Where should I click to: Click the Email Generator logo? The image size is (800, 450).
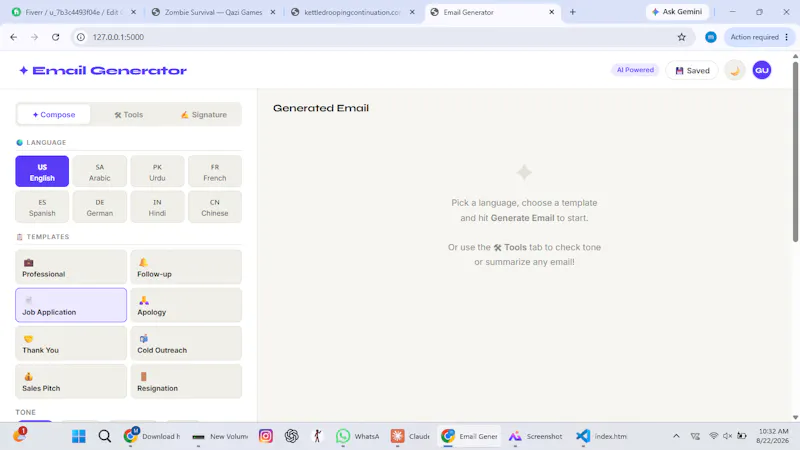103,70
